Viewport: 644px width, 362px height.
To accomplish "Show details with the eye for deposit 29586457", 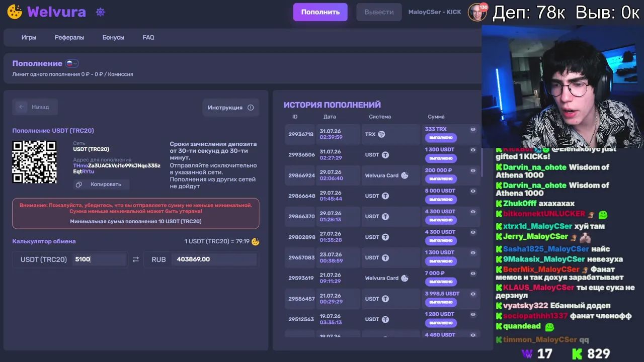I will (473, 294).
